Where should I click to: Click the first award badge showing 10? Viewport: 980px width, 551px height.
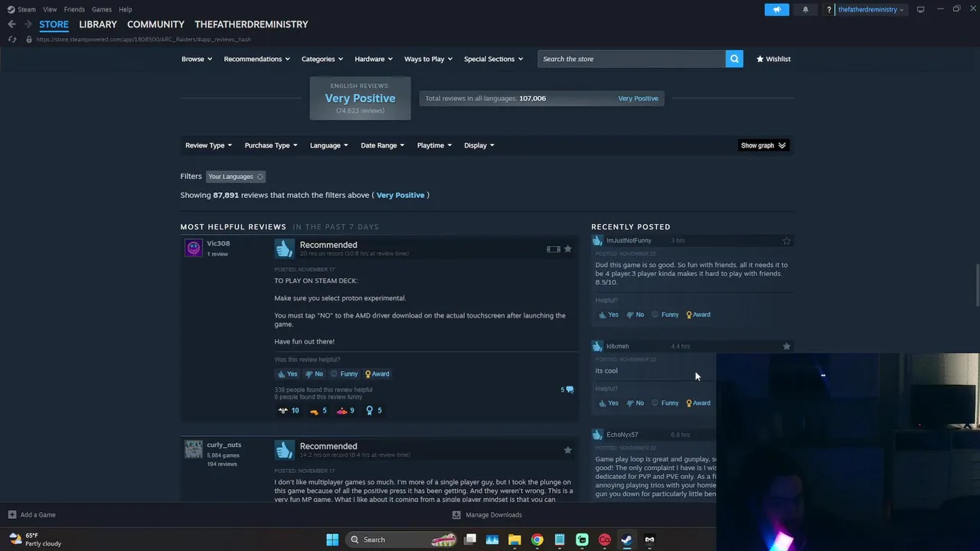coord(289,410)
